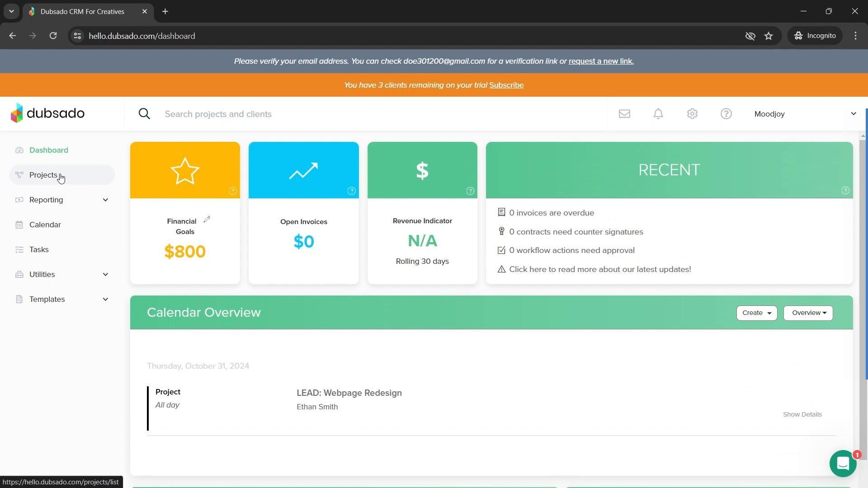Expand the Reporting menu chevron

tap(105, 200)
